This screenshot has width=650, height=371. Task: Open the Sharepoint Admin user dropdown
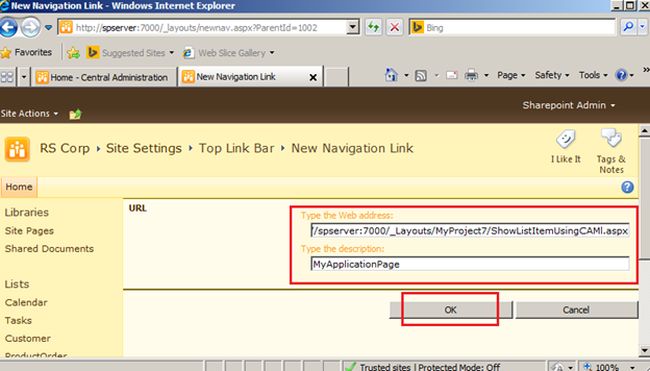[x=568, y=105]
